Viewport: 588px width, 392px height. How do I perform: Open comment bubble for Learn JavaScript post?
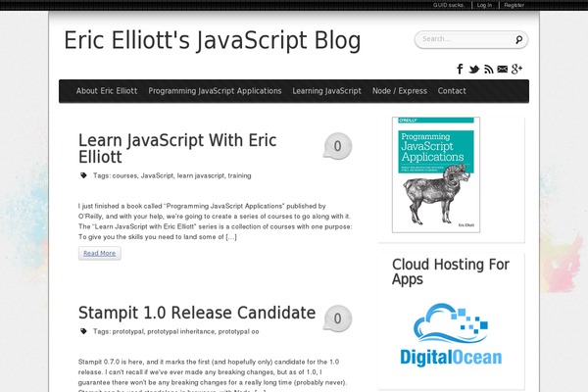coord(337,146)
